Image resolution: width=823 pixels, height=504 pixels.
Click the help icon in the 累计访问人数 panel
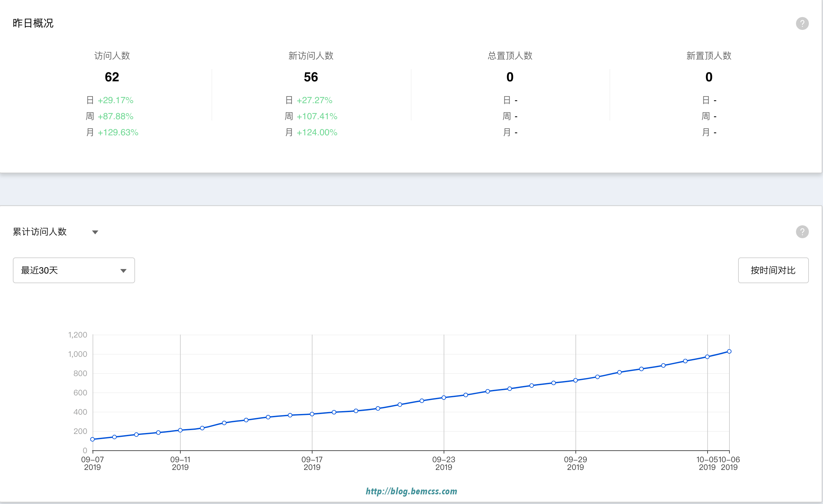tap(802, 231)
